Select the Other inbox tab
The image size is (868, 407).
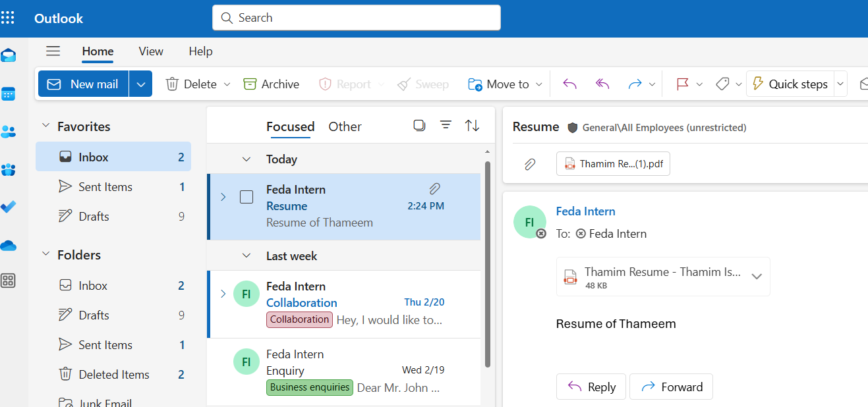345,126
